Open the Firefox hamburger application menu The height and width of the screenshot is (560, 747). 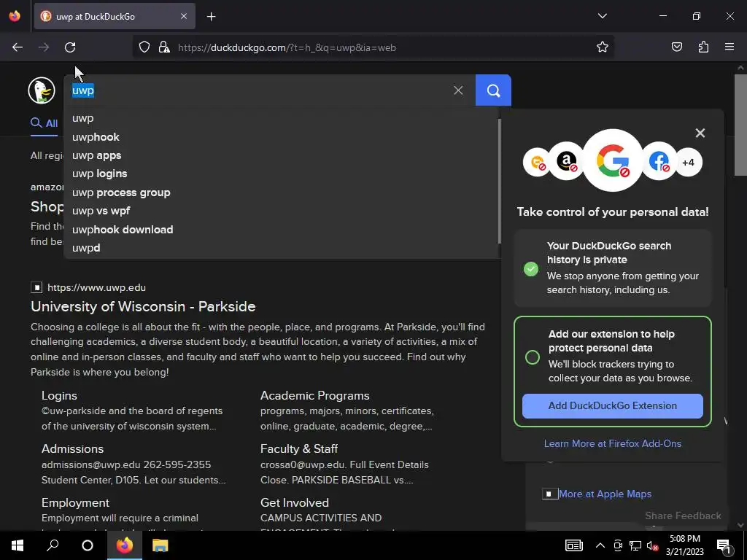click(x=729, y=47)
